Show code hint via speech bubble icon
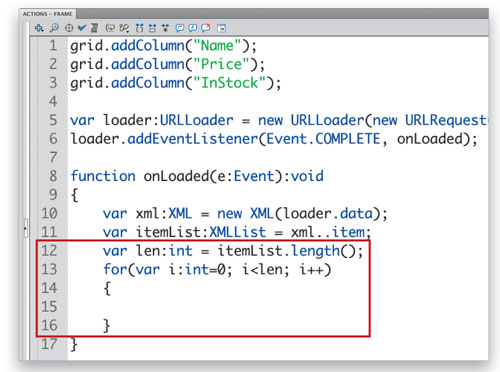500x372 pixels. click(x=110, y=28)
